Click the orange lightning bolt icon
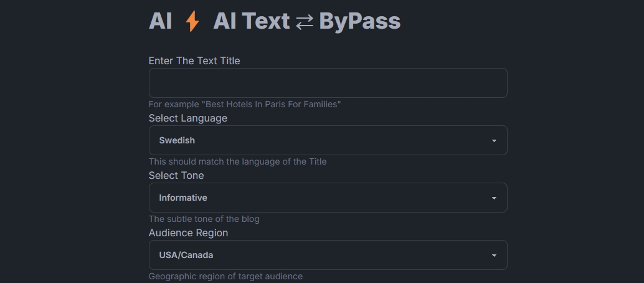This screenshot has width=644, height=283. pos(192,21)
